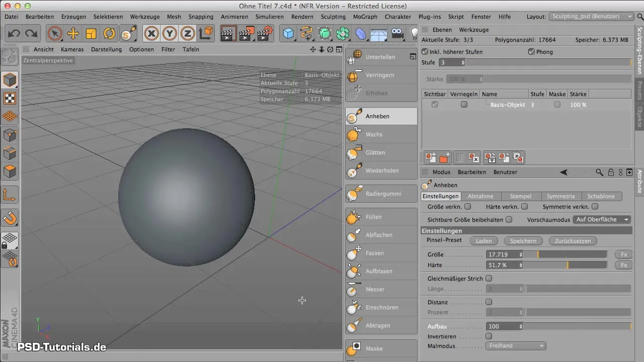Image resolution: width=644 pixels, height=362 pixels.
Task: Toggle the Phong checkbox
Action: pos(531,52)
